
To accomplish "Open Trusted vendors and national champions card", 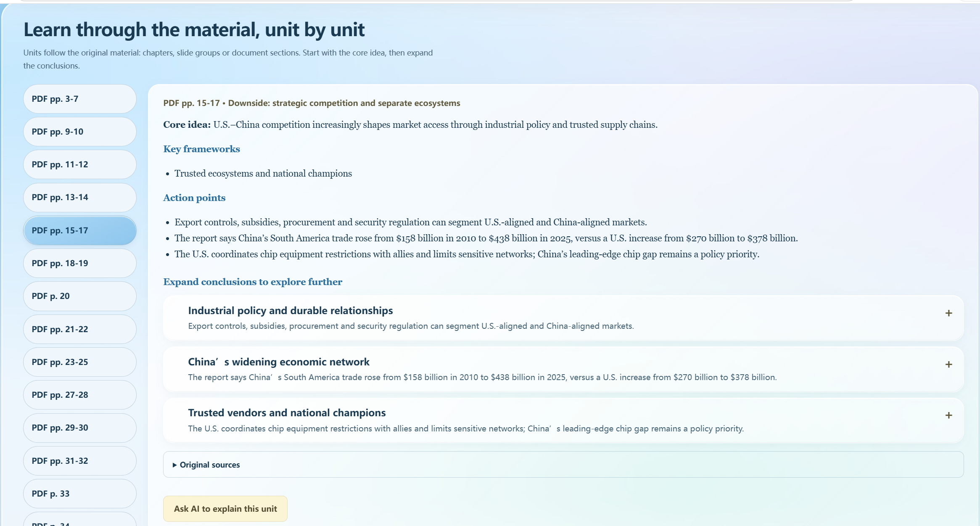I will click(x=563, y=420).
